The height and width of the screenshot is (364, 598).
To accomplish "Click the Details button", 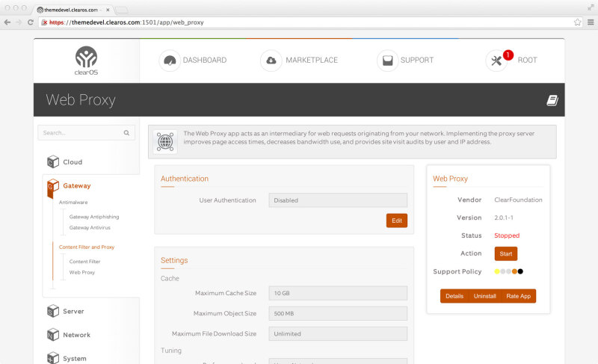I will pos(454,296).
